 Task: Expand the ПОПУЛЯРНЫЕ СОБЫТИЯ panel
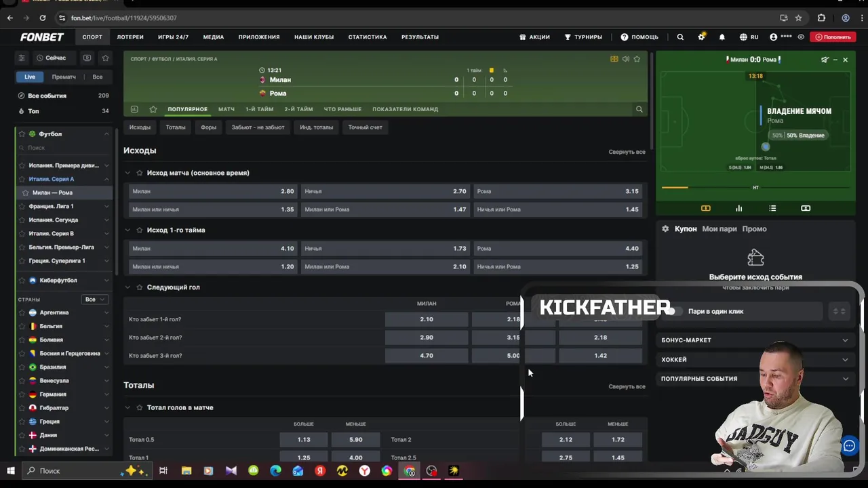755,379
